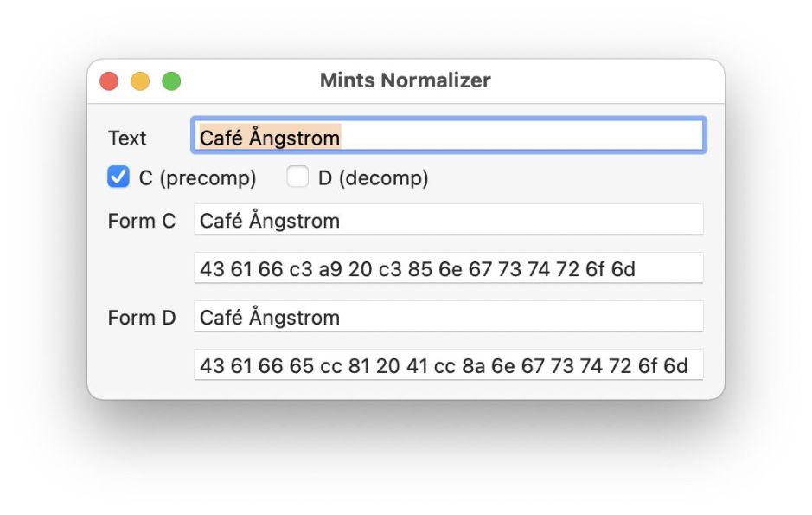This screenshot has height=515, width=812.
Task: Click the "Form C" label
Action: 141,221
